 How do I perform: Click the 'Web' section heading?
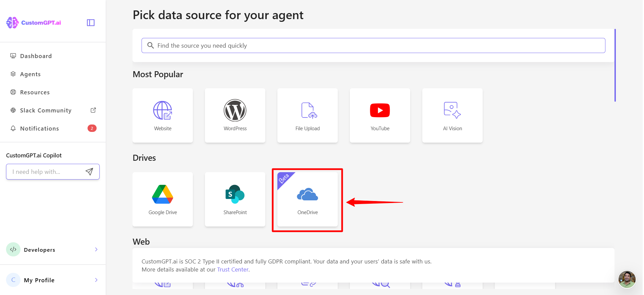(141, 242)
